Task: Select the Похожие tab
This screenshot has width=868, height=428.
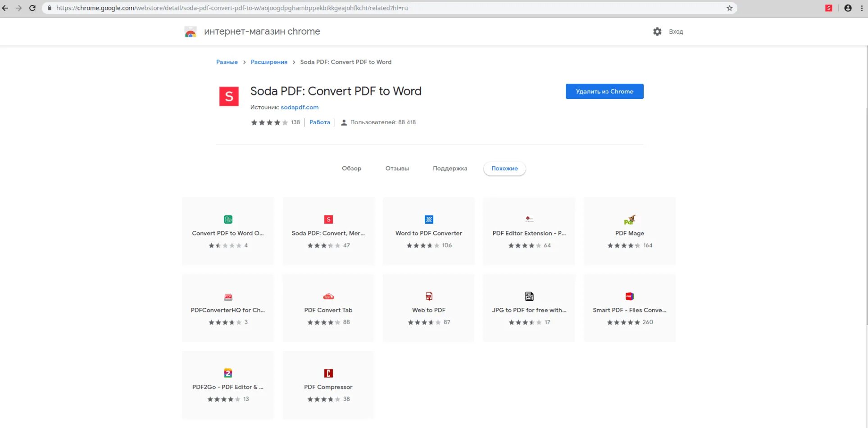Action: tap(504, 168)
